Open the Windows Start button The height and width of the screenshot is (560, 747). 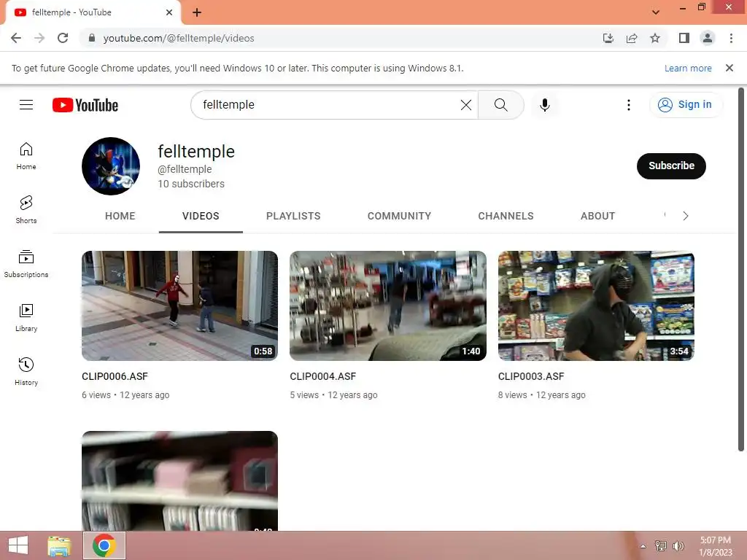[x=18, y=545]
